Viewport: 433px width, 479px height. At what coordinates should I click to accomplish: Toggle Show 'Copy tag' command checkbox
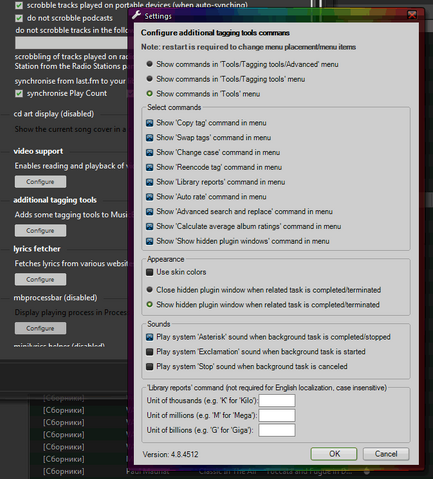point(150,123)
